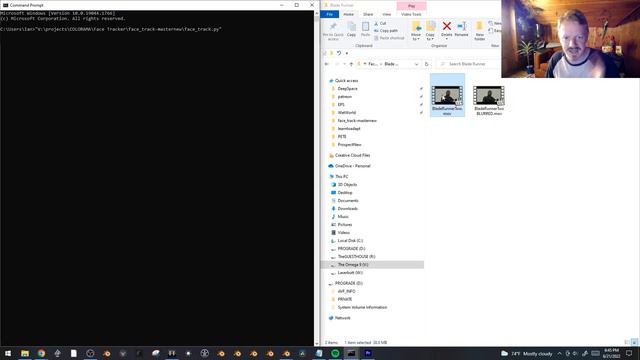Viewport: 640px width, 360px height.
Task: Open the Documents folder
Action: (348, 201)
